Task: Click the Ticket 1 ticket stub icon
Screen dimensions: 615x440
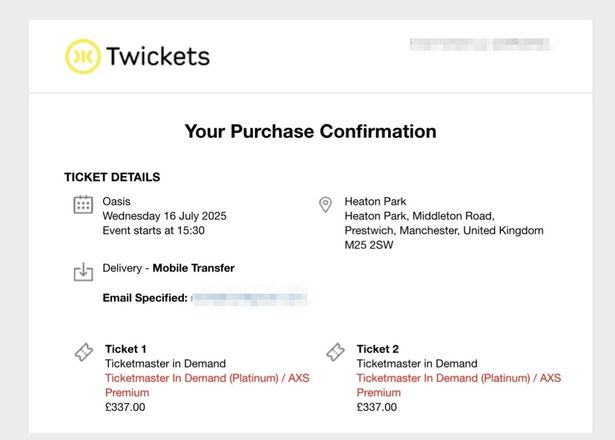Action: pyautogui.click(x=84, y=353)
